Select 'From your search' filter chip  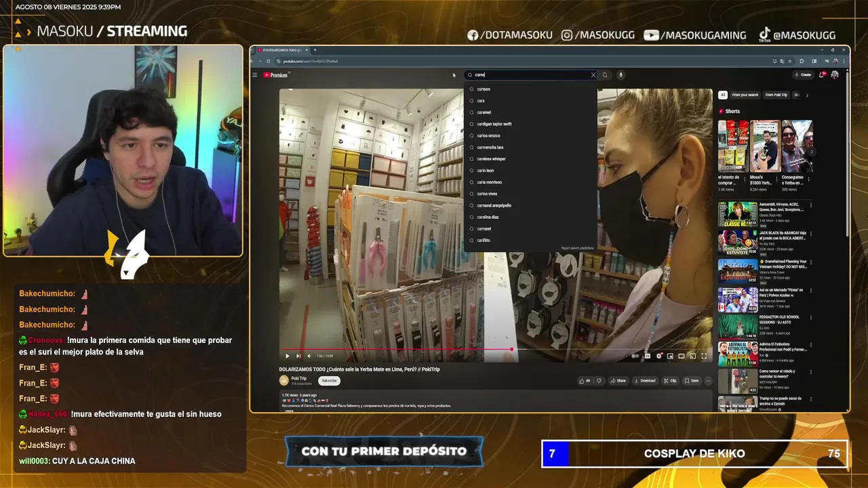[745, 95]
